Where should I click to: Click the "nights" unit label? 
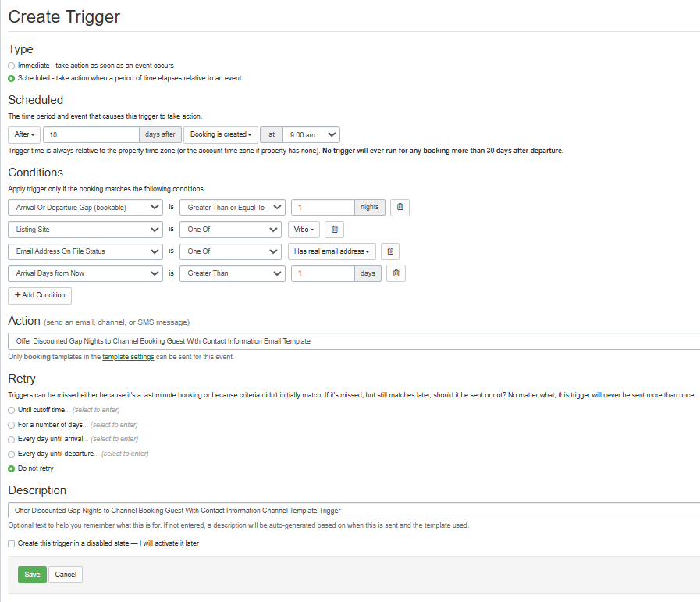click(370, 207)
